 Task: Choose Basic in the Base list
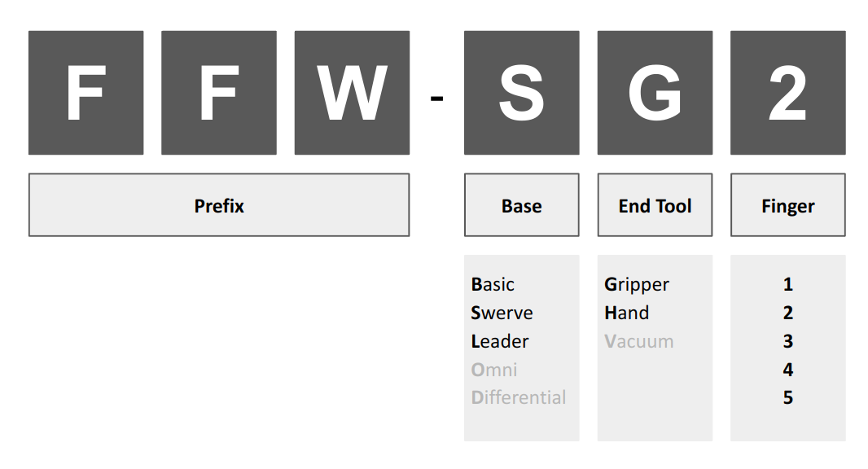click(x=493, y=284)
